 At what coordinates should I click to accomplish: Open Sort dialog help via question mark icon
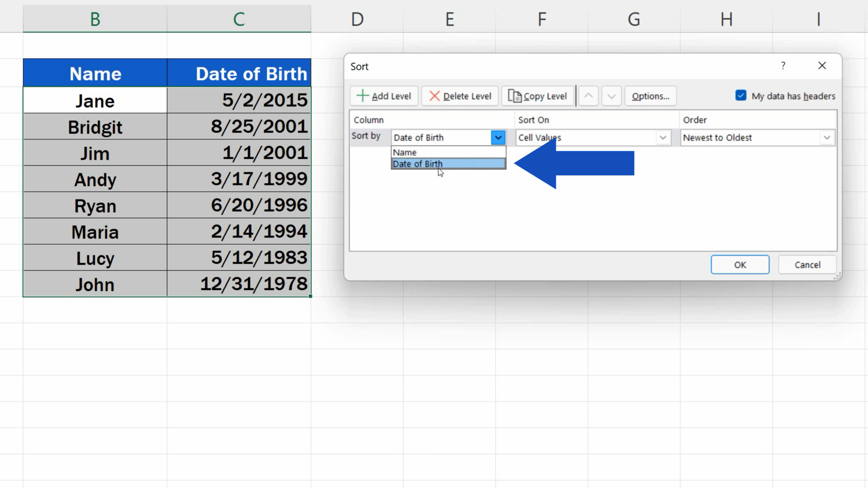click(783, 66)
